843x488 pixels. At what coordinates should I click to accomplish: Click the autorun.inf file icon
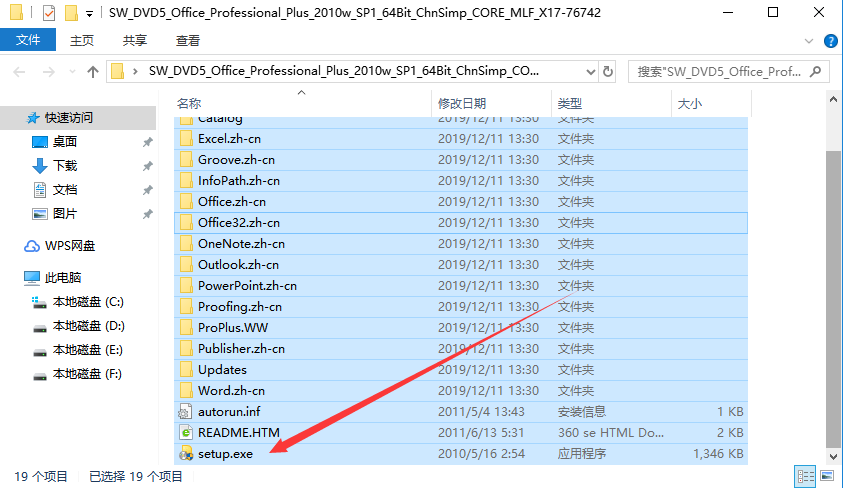tap(185, 410)
